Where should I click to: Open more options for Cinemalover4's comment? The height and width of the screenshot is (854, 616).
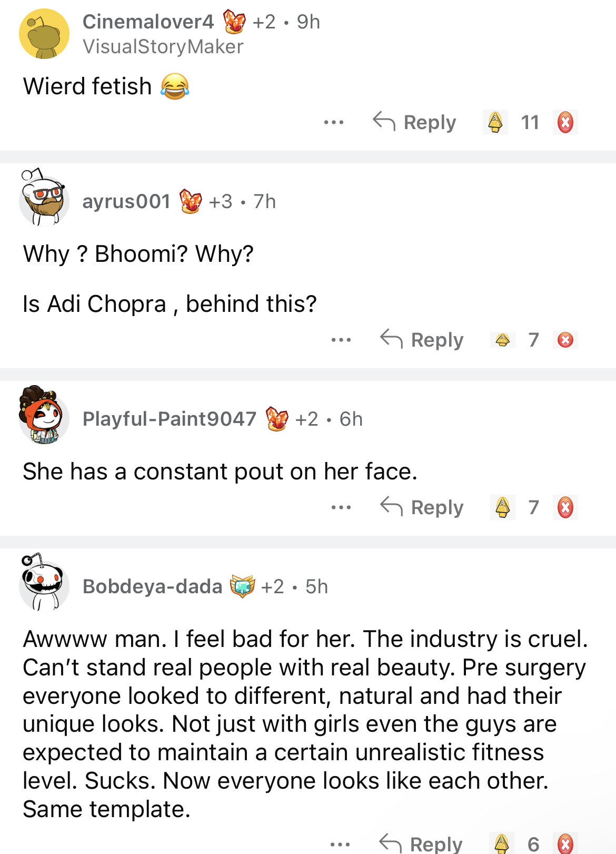click(334, 123)
